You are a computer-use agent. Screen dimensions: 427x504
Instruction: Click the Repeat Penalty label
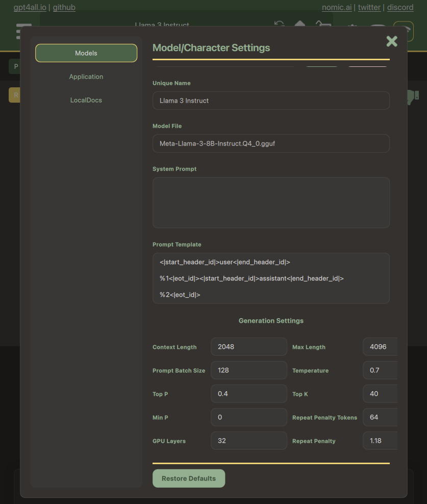314,441
